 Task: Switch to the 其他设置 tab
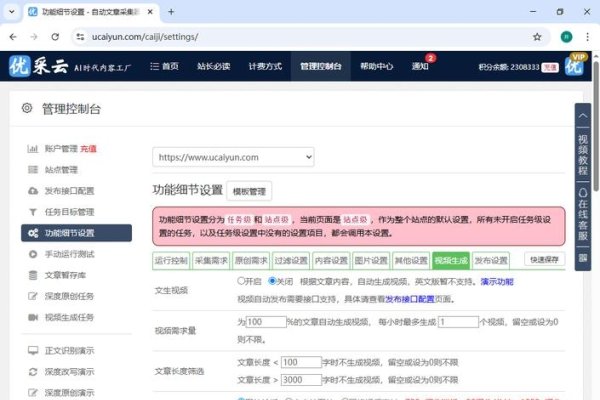pos(411,261)
